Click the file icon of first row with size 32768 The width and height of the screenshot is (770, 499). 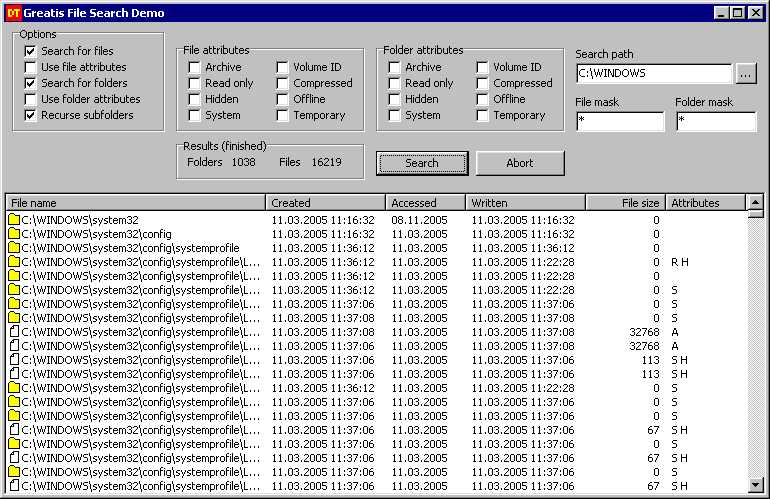pos(14,332)
